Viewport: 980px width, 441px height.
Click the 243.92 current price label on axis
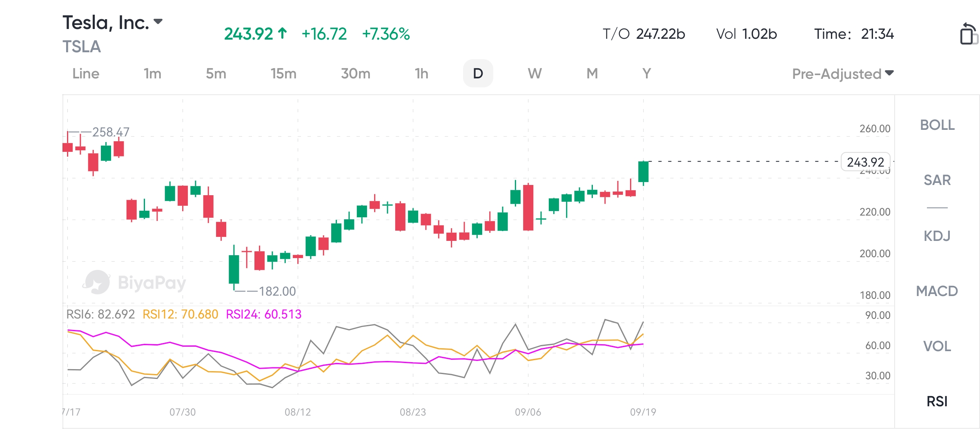(x=865, y=162)
